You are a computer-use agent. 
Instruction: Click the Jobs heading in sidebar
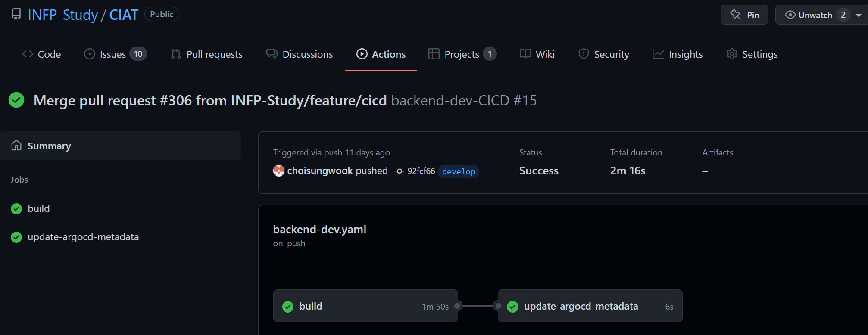[x=19, y=180]
